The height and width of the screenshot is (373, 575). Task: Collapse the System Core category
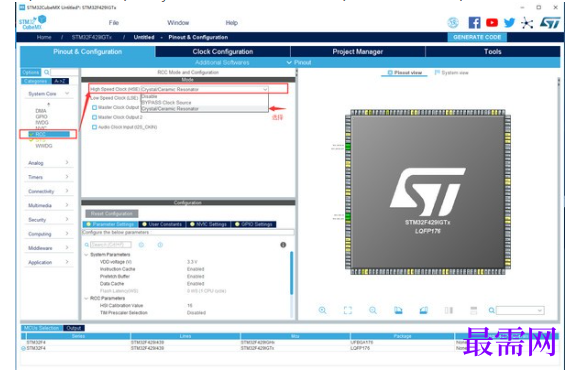(67, 94)
